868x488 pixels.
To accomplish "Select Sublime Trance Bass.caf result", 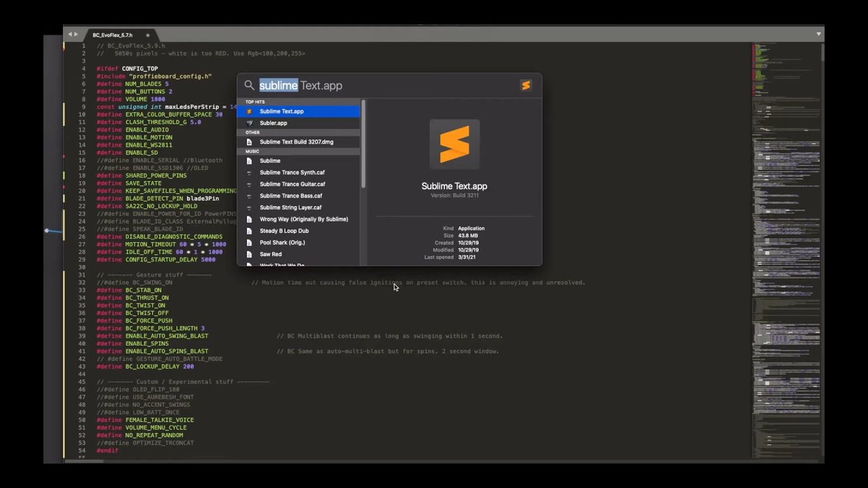I will pos(298,195).
